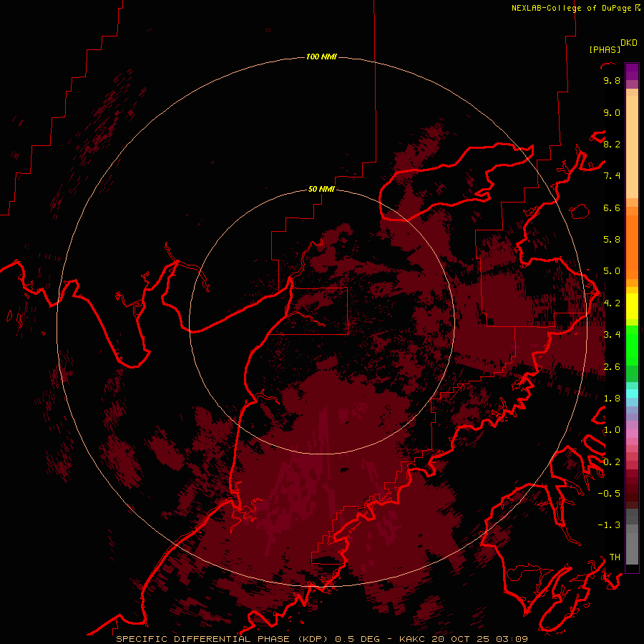Select the 100 NMI range ring label

[x=321, y=57]
